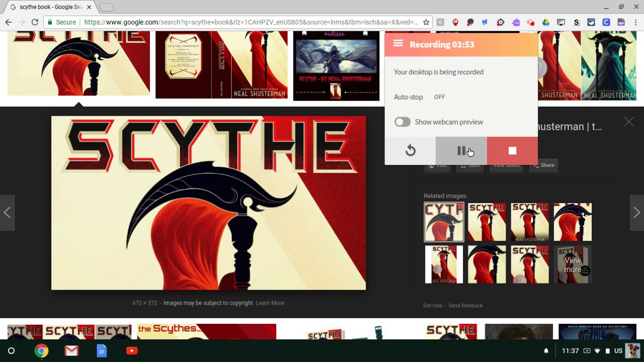
Task: Open the Chrome OS launcher
Action: coord(12,350)
